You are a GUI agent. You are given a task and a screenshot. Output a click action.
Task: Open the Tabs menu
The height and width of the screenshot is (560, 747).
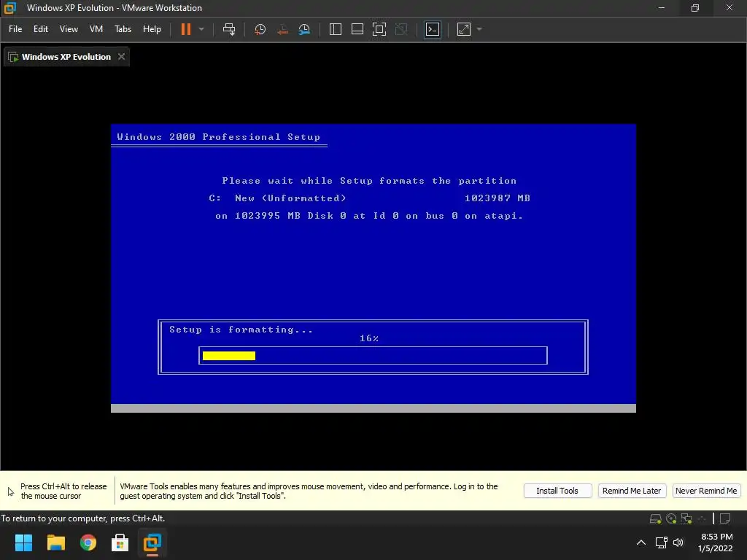point(123,29)
